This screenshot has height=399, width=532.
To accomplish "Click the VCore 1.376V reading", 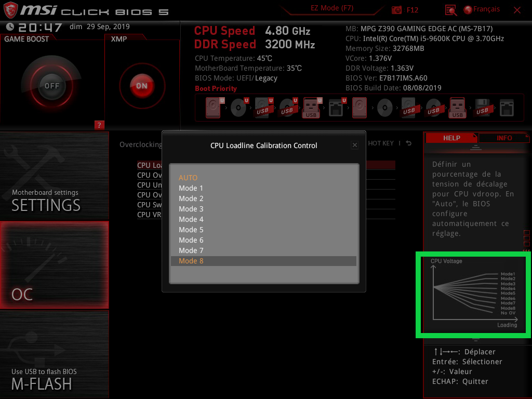I will [368, 58].
